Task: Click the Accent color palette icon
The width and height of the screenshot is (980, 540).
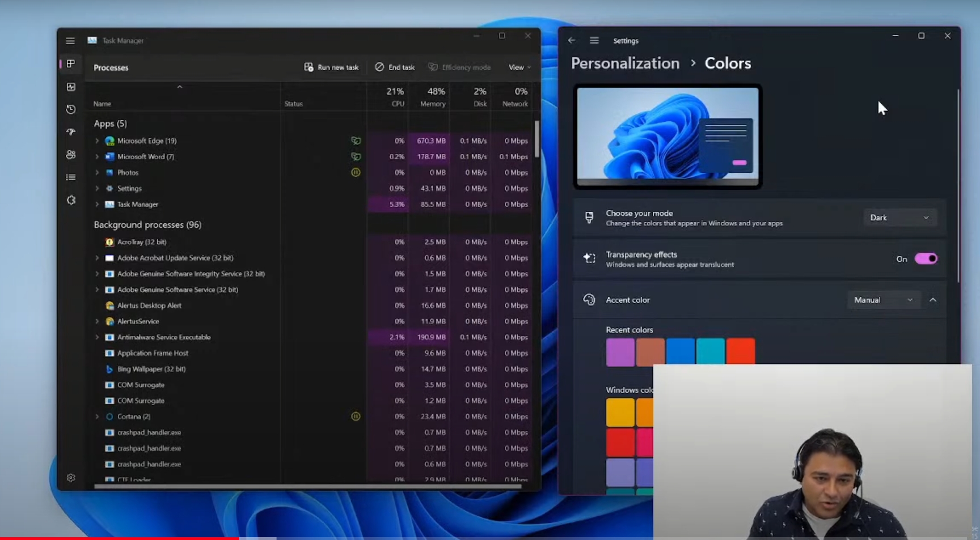Action: [589, 300]
